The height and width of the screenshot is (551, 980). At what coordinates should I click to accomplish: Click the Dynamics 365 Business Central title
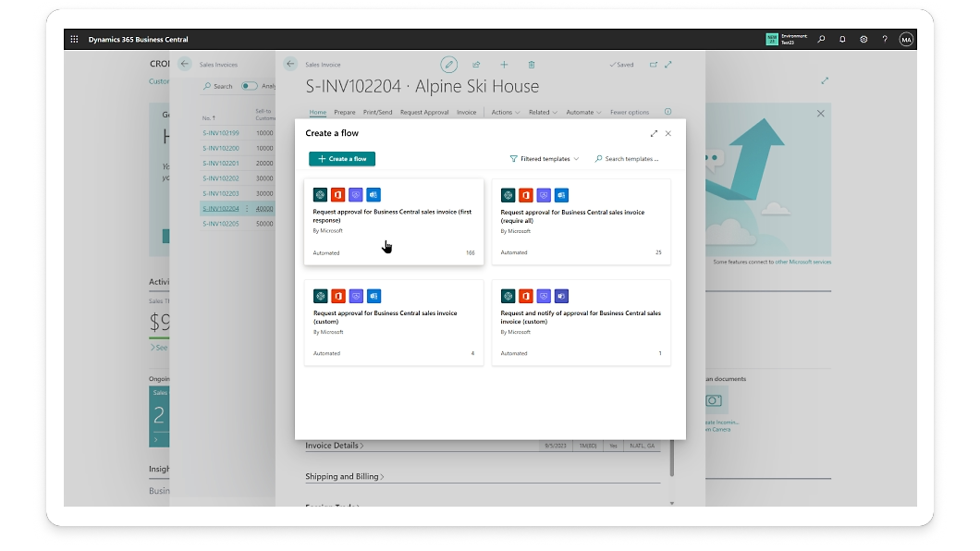(138, 40)
